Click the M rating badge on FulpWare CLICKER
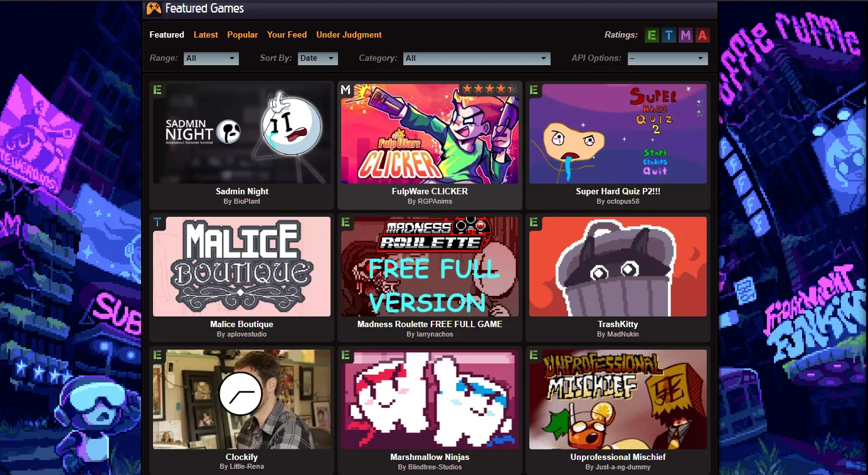This screenshot has height=475, width=868. click(x=346, y=90)
